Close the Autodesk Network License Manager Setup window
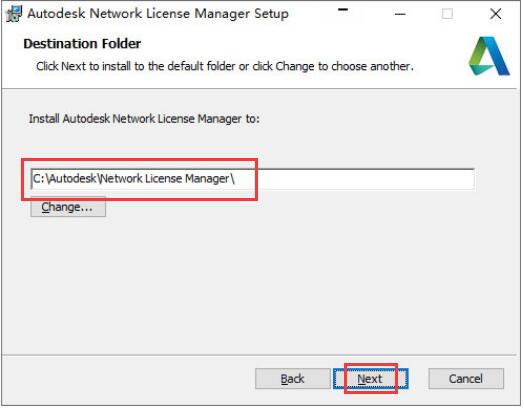The image size is (524, 410). (498, 14)
